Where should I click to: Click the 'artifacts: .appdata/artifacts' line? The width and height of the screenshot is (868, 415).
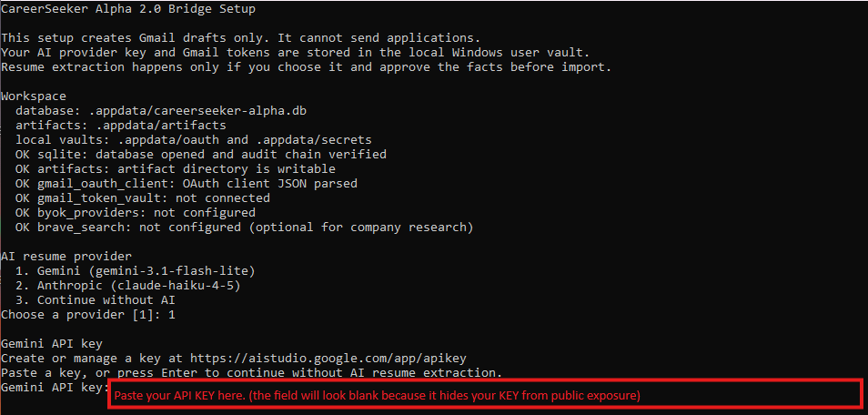(x=121, y=126)
